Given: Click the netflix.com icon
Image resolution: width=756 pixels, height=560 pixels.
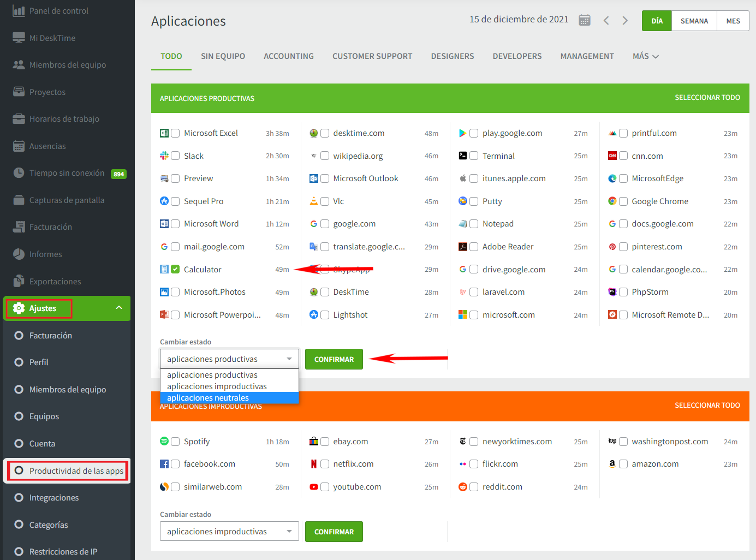Looking at the screenshot, I should click(x=314, y=464).
